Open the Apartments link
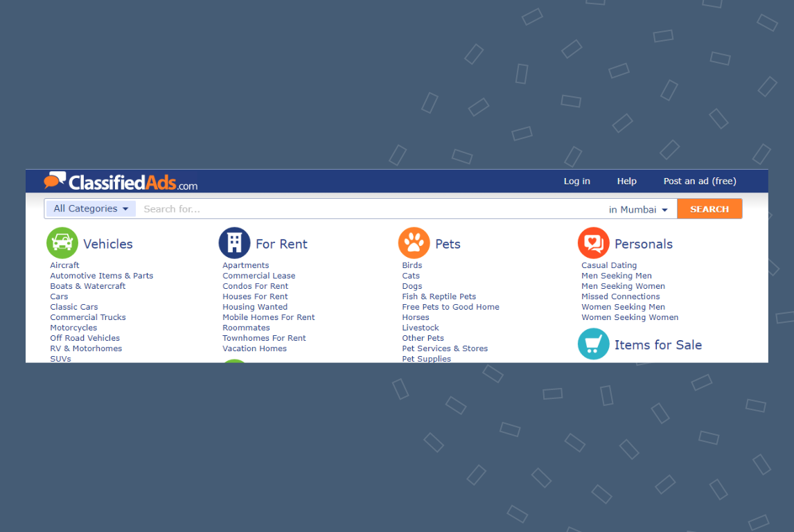Screen dimensions: 794x532 click(x=245, y=265)
